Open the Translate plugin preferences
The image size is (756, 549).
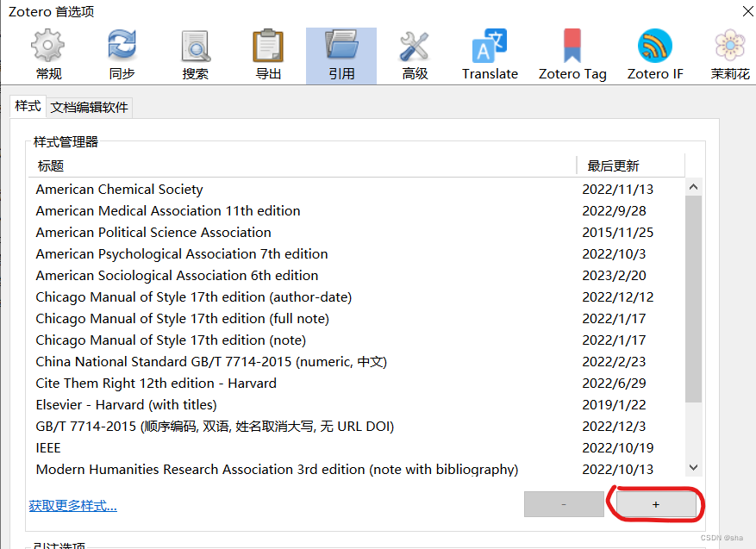point(490,55)
